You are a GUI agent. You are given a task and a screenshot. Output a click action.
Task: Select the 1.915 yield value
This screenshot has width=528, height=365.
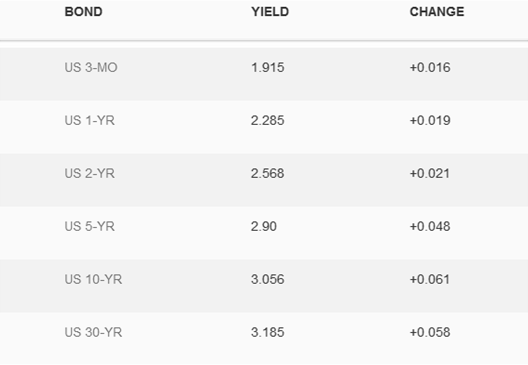pos(268,67)
